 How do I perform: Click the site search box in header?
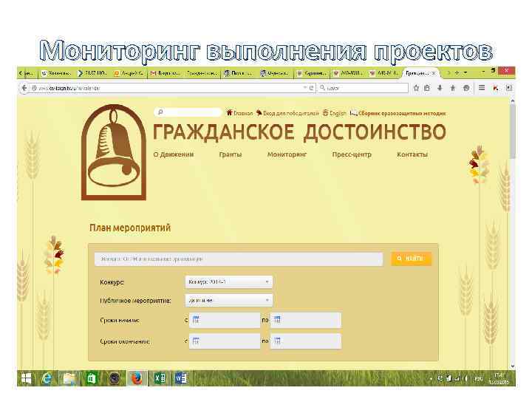coord(188,112)
